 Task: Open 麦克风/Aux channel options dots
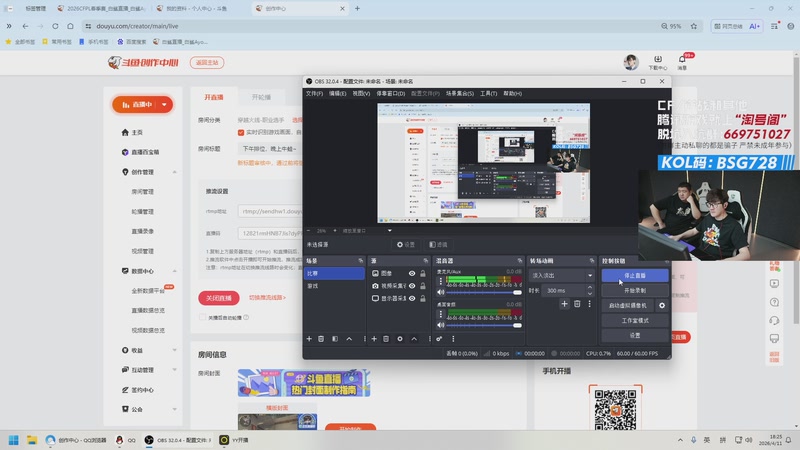click(441, 282)
